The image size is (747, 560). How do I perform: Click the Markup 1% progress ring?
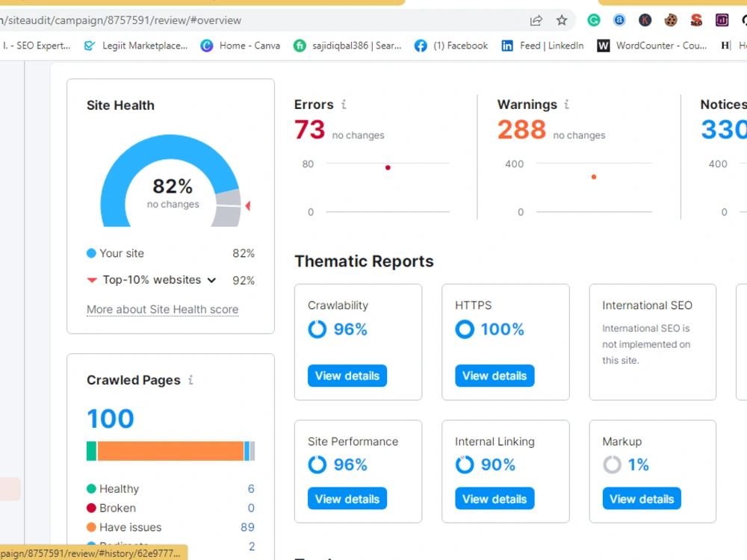[x=613, y=464]
